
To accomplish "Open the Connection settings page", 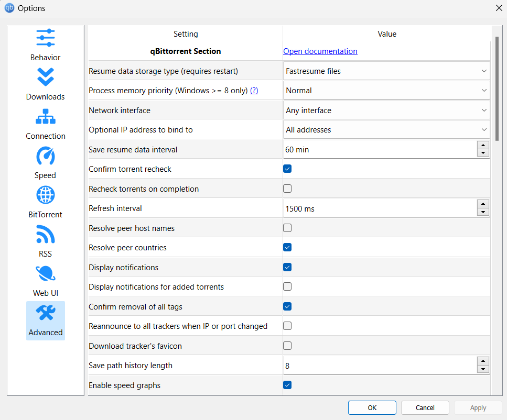I will tap(45, 123).
